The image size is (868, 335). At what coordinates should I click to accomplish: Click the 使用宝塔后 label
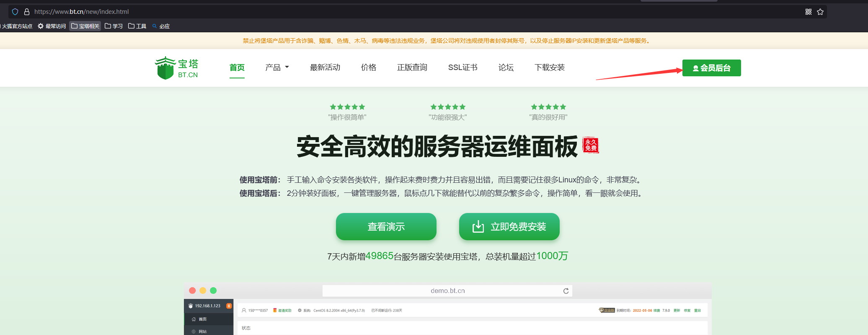coord(260,193)
